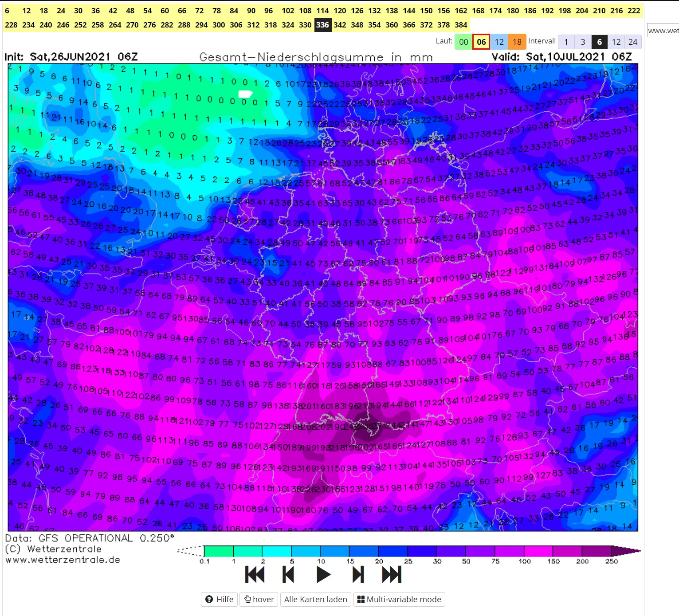This screenshot has width=679, height=616.
Task: Select the 12 model run
Action: [x=499, y=42]
